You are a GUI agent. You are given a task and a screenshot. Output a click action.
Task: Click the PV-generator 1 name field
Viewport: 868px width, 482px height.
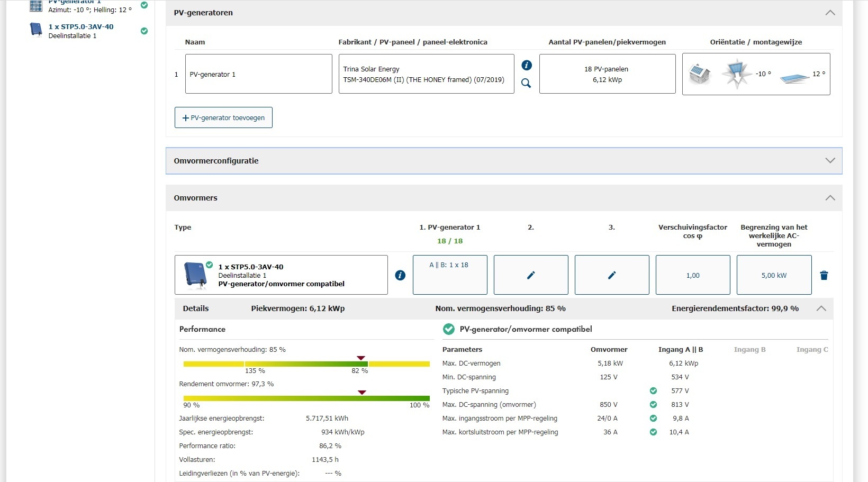258,74
